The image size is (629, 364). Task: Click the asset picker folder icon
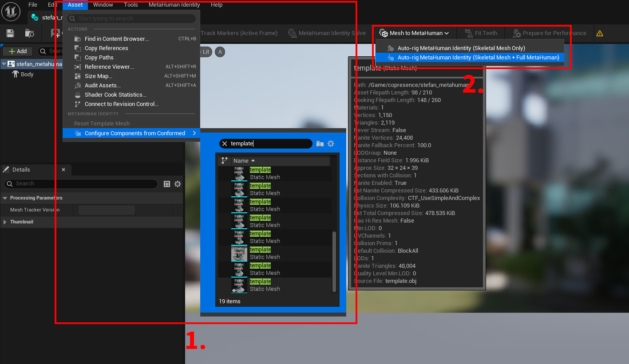pos(320,144)
